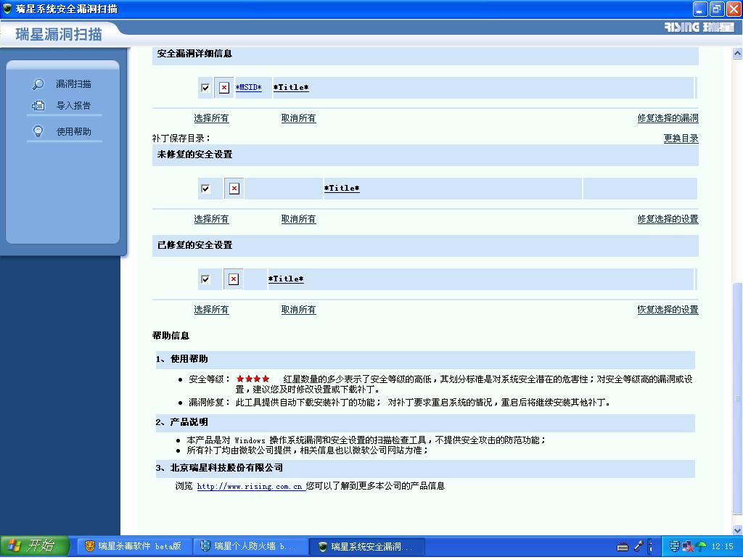Switch to 瑞星杀毒软件 beta版 taskbar window
Image resolution: width=743 pixels, height=560 pixels.
coord(134,546)
